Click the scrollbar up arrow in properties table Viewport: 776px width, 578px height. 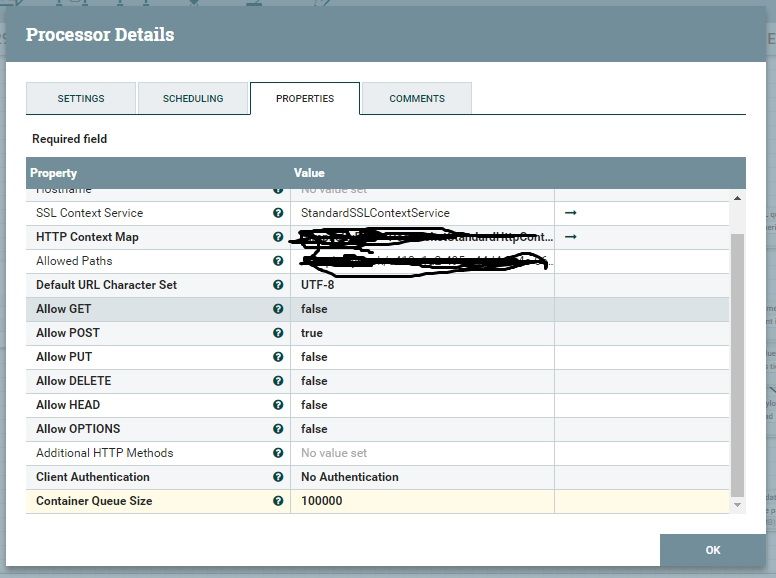737,198
